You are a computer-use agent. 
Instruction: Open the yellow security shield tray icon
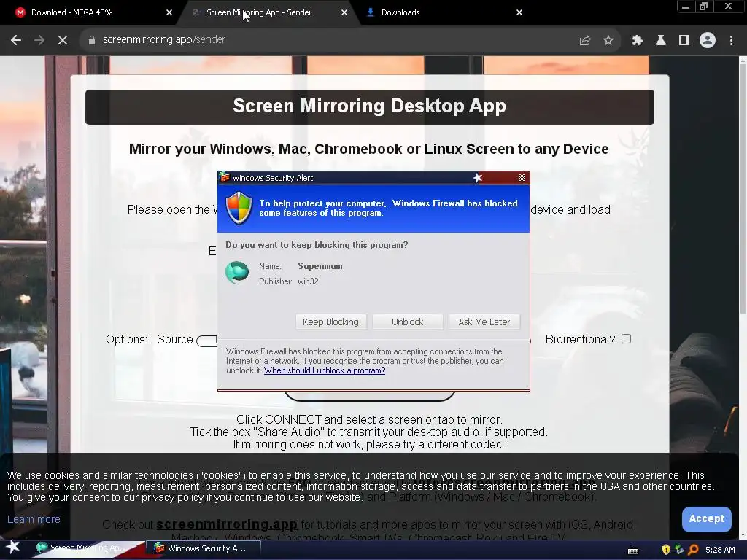(666, 550)
